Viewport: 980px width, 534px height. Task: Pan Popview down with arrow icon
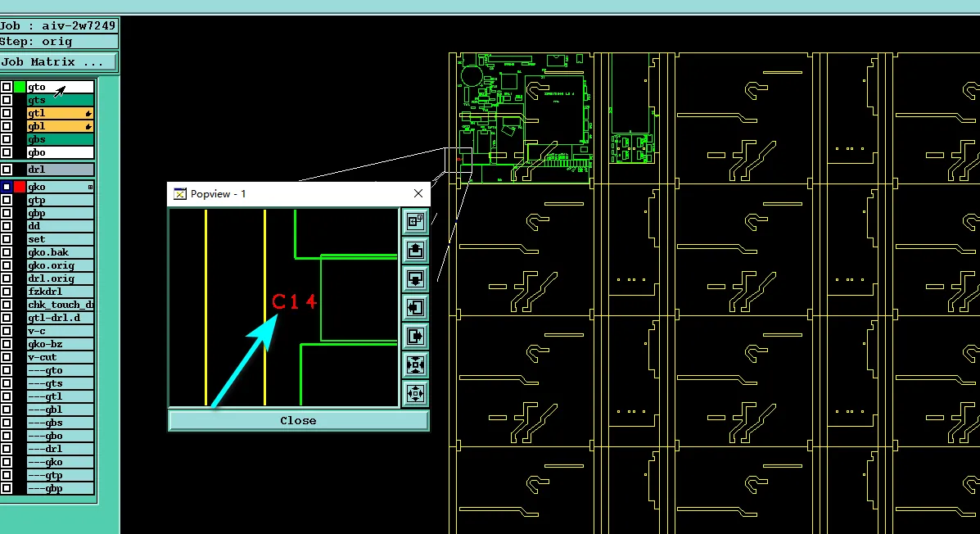pos(415,279)
